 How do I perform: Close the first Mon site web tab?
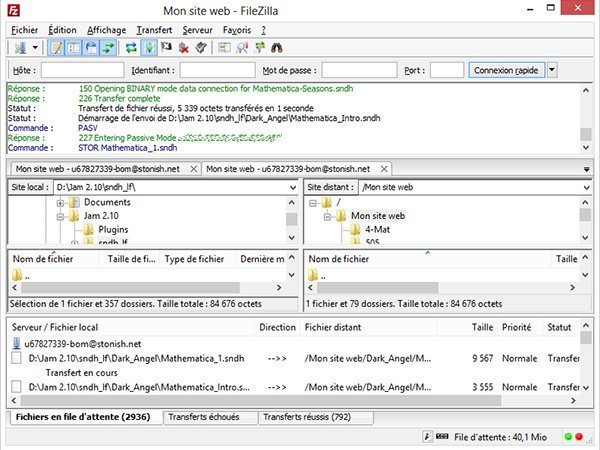[x=194, y=169]
